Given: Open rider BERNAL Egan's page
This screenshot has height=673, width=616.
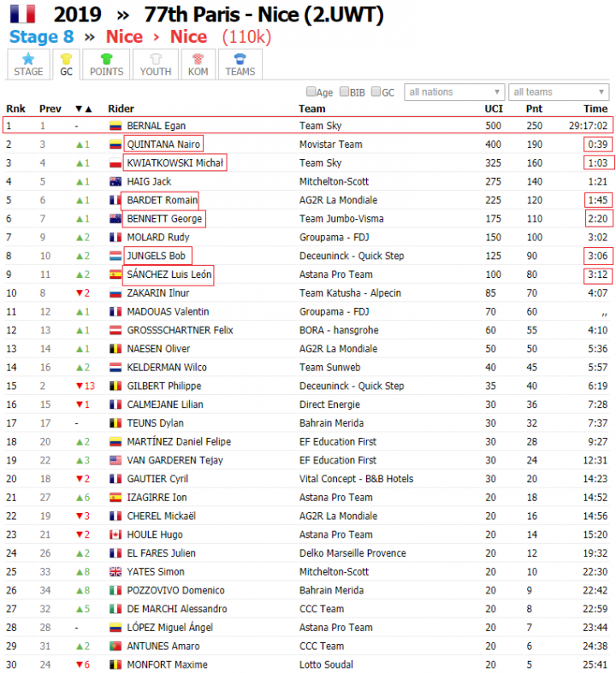Looking at the screenshot, I should 157,126.
